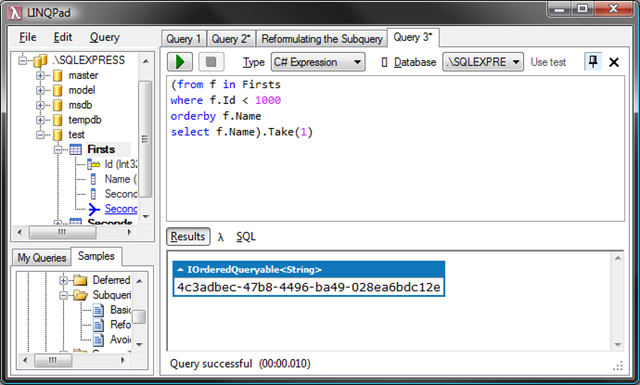Select the Firsts table tree item

[x=101, y=149]
